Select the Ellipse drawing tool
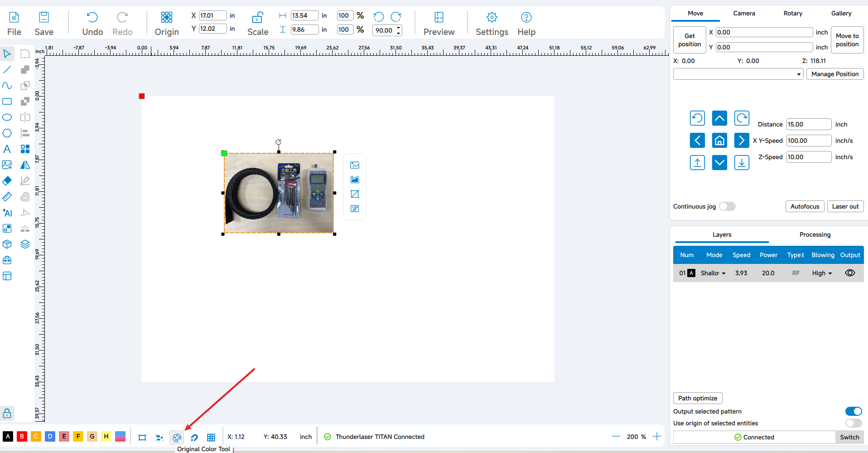 pos(7,117)
